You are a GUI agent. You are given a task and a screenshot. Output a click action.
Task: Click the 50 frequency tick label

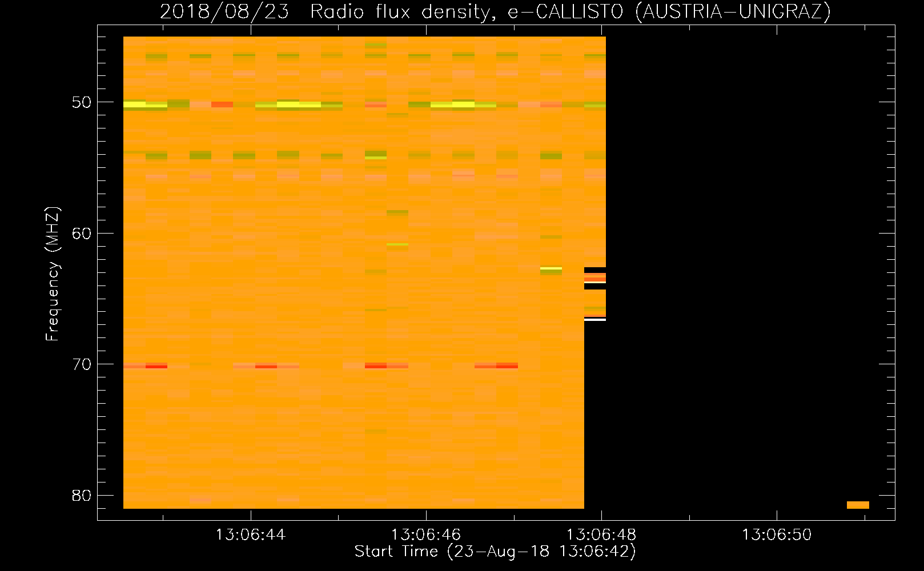coord(82,103)
